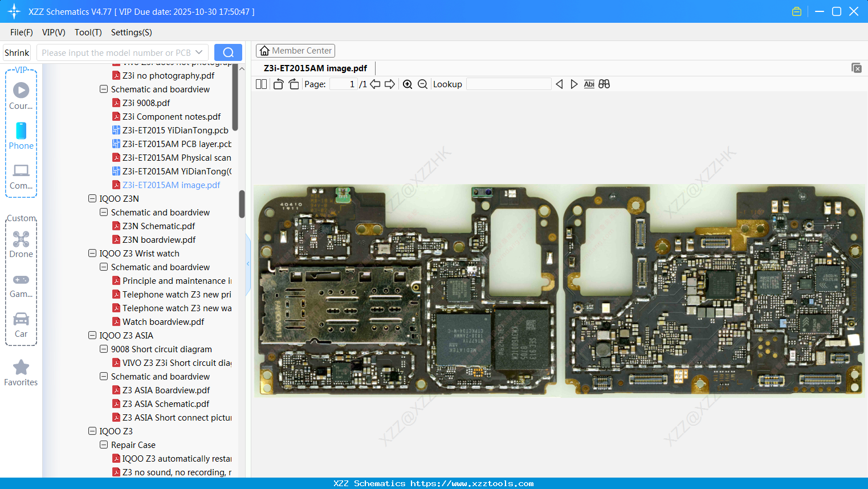Open Z3i-ET2015 YiDianTong.pcb
The height and width of the screenshot is (489, 868).
click(175, 131)
